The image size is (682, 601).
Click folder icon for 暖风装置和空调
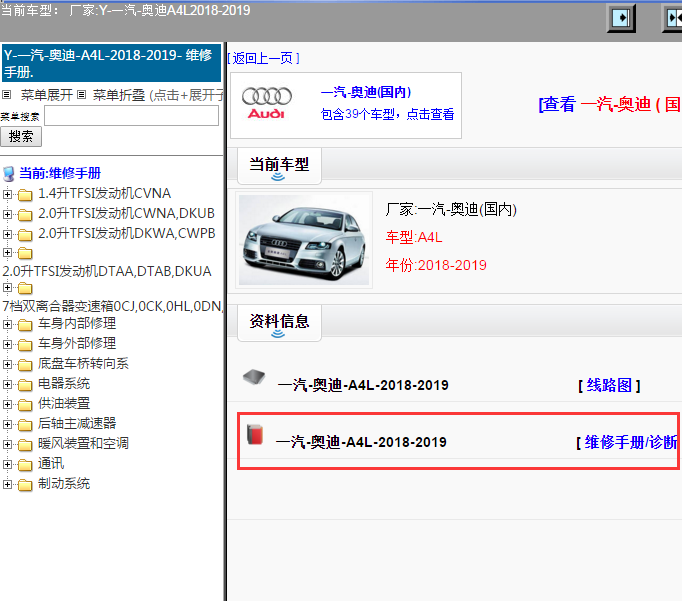[x=25, y=444]
